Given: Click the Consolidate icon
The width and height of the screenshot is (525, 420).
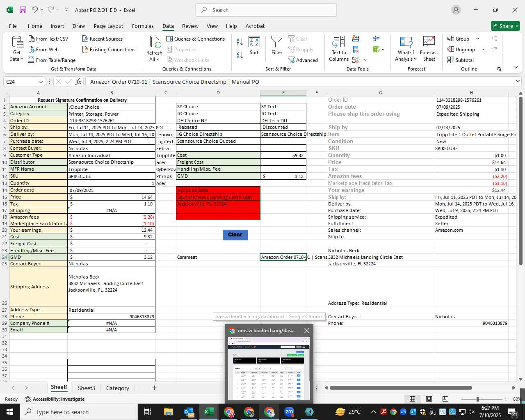Looking at the screenshot, I should 376,39.
